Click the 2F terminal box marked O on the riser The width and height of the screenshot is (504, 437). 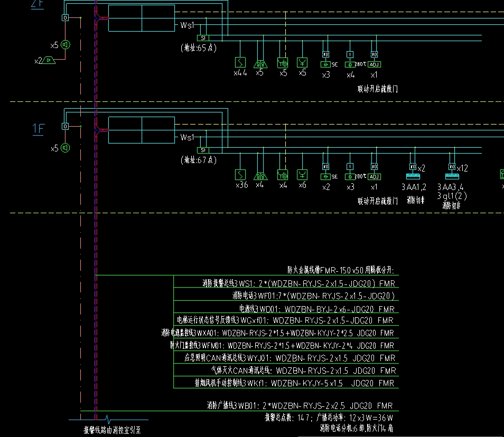click(x=66, y=17)
